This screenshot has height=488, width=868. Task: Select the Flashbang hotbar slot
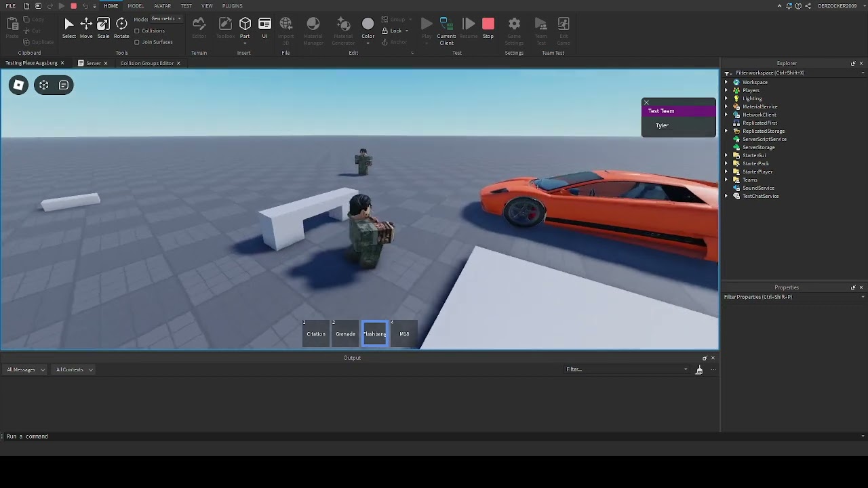click(375, 333)
